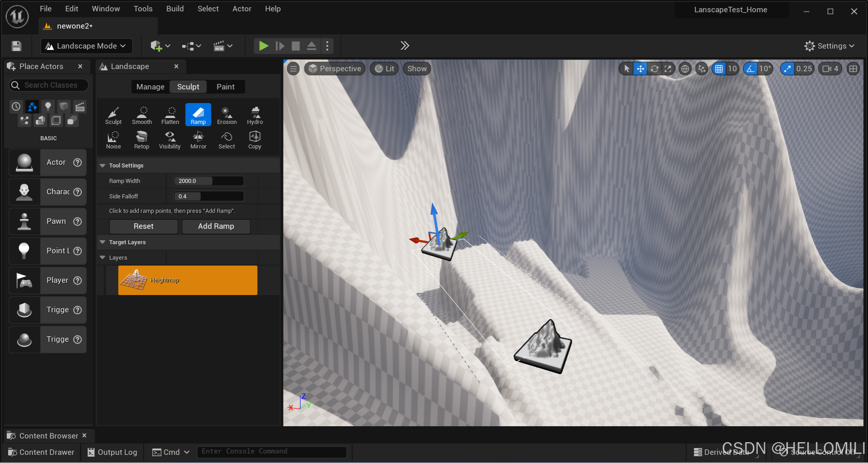Image resolution: width=868 pixels, height=463 pixels.
Task: Click the Add Ramp button
Action: coord(216,227)
